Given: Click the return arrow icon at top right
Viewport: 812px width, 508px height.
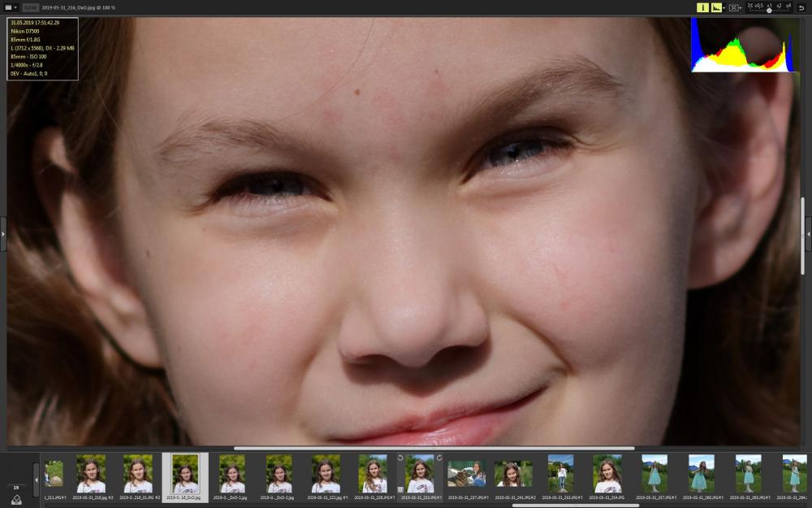Looking at the screenshot, I should point(801,8).
